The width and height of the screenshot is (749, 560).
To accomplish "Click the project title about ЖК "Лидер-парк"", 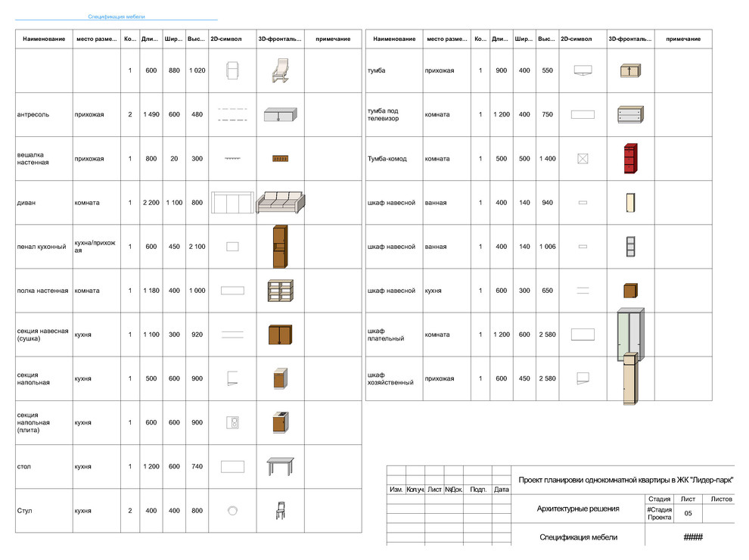I will coord(625,481).
